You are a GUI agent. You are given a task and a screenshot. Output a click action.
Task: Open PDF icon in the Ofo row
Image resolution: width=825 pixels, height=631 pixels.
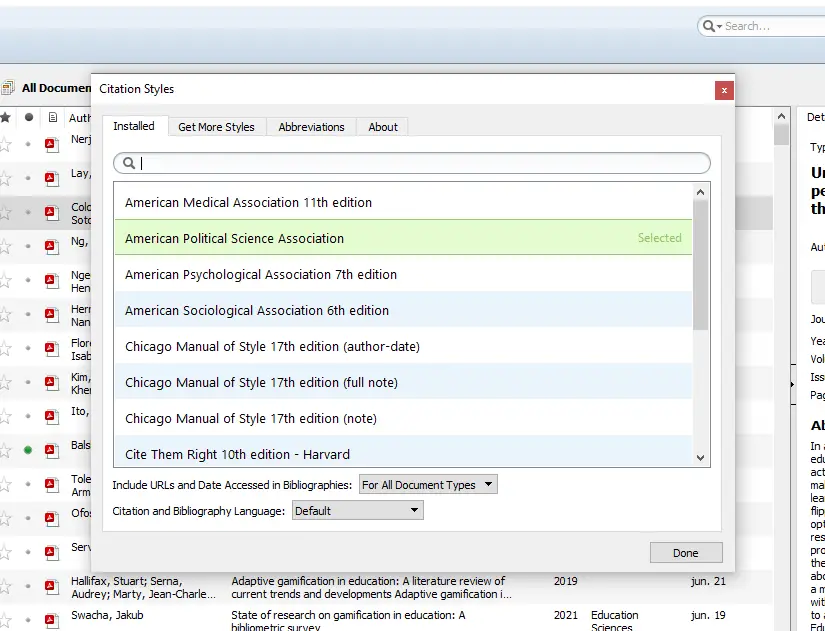click(51, 518)
